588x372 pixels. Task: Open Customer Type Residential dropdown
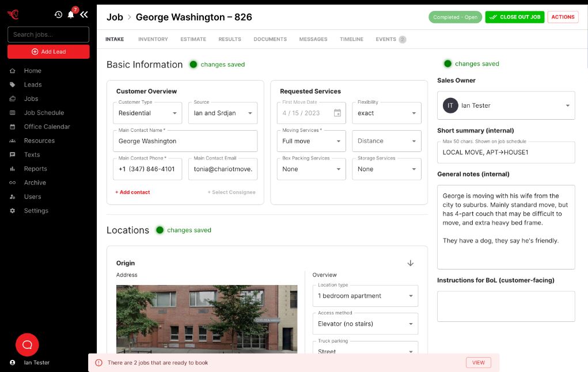coord(147,113)
